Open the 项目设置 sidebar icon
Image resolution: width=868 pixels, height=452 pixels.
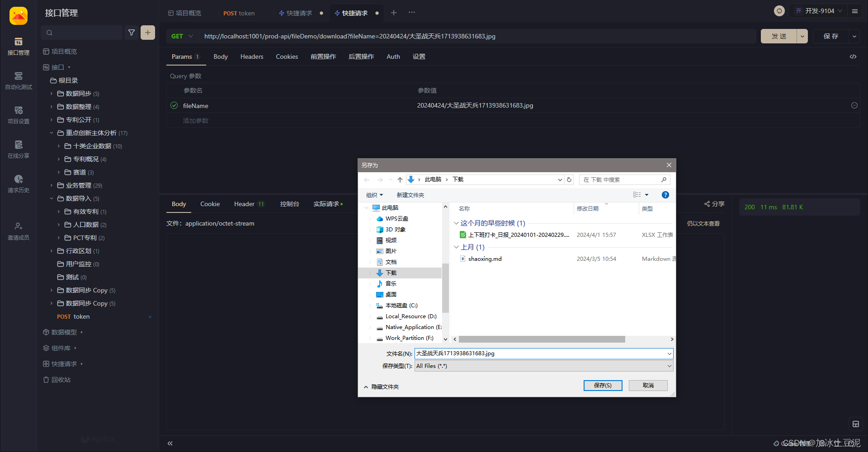point(19,115)
